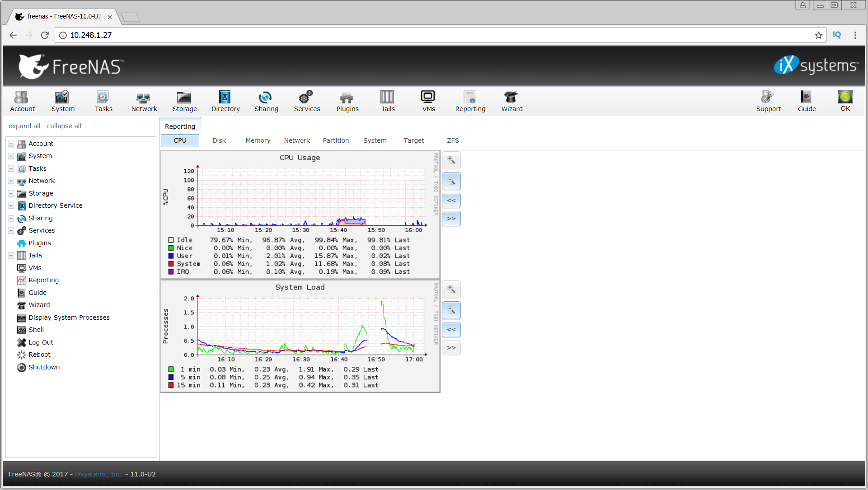Open Display System Processes in sidebar

(x=69, y=317)
